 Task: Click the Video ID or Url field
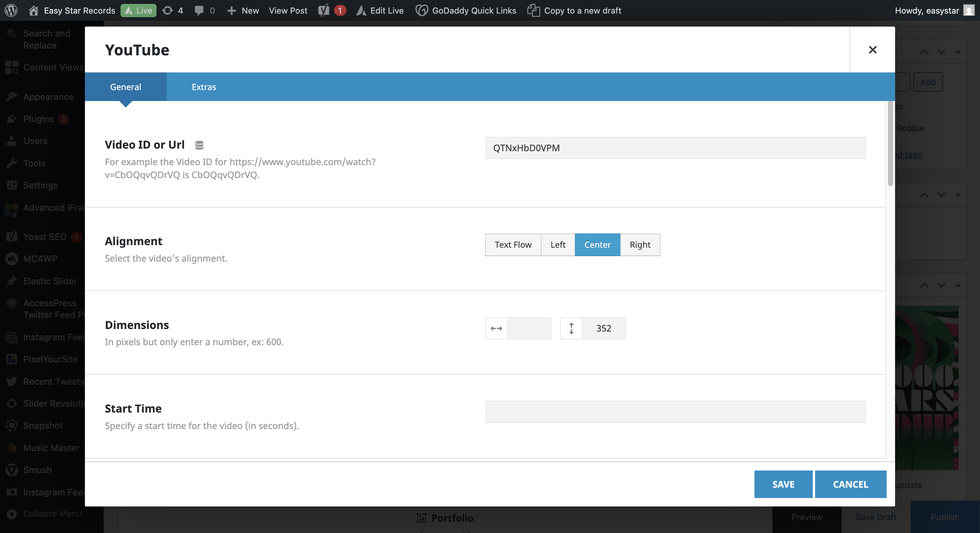[675, 148]
